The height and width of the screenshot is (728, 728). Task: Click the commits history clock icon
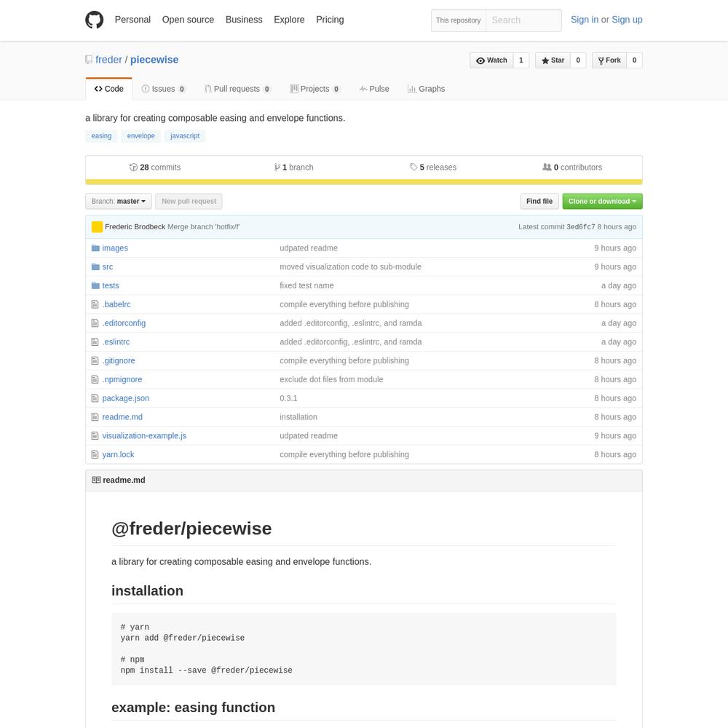(x=134, y=167)
